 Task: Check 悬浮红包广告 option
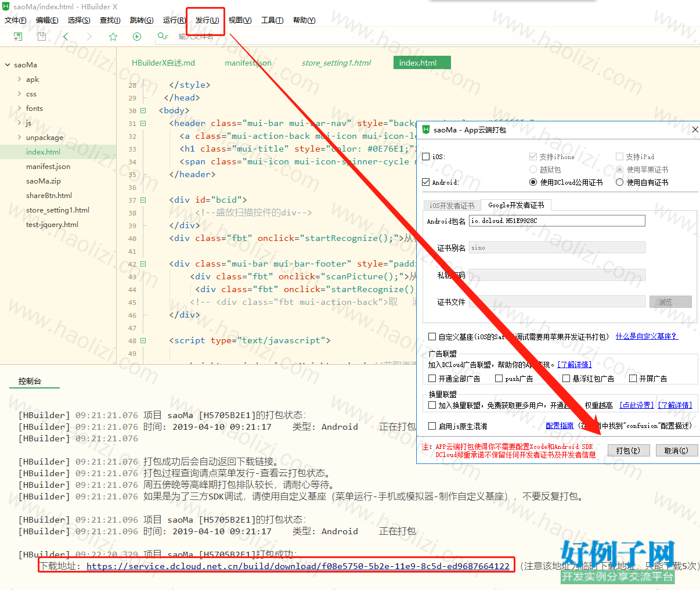pyautogui.click(x=566, y=379)
